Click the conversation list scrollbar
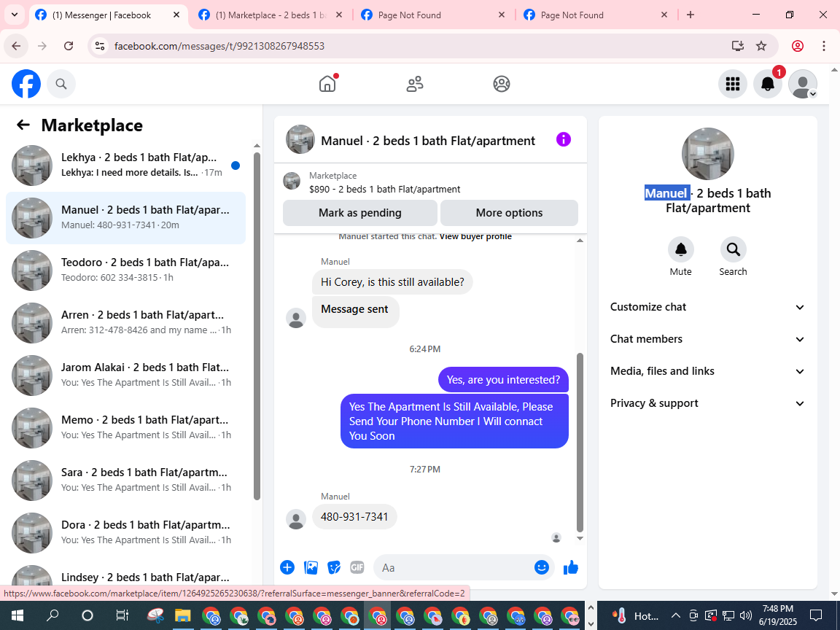 click(257, 326)
